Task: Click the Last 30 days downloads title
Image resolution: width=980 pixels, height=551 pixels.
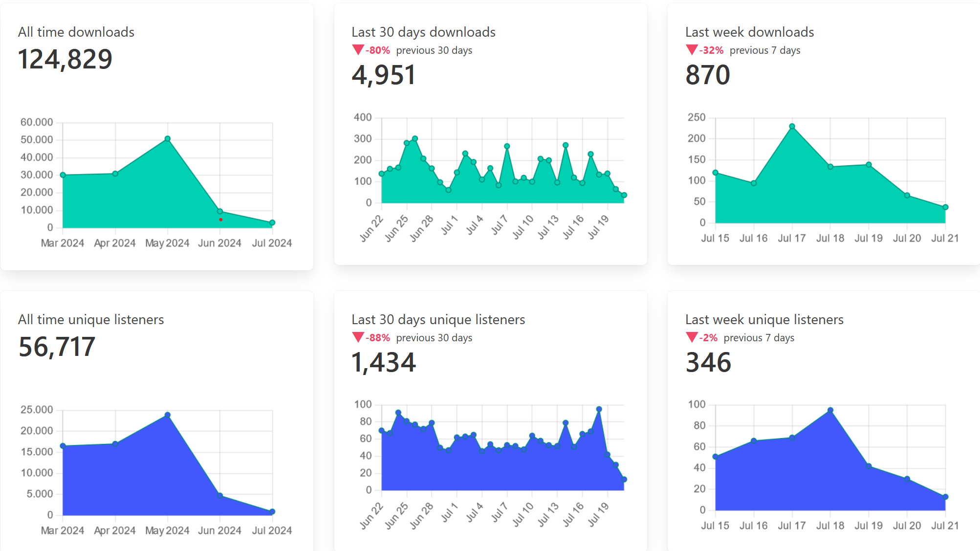Action: coord(424,32)
